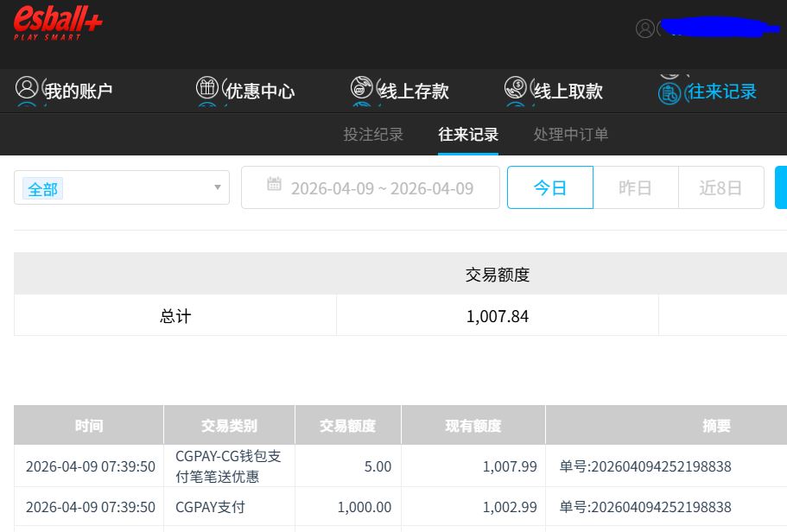Click the esball+ logo
The width and height of the screenshot is (787, 532).
(58, 24)
